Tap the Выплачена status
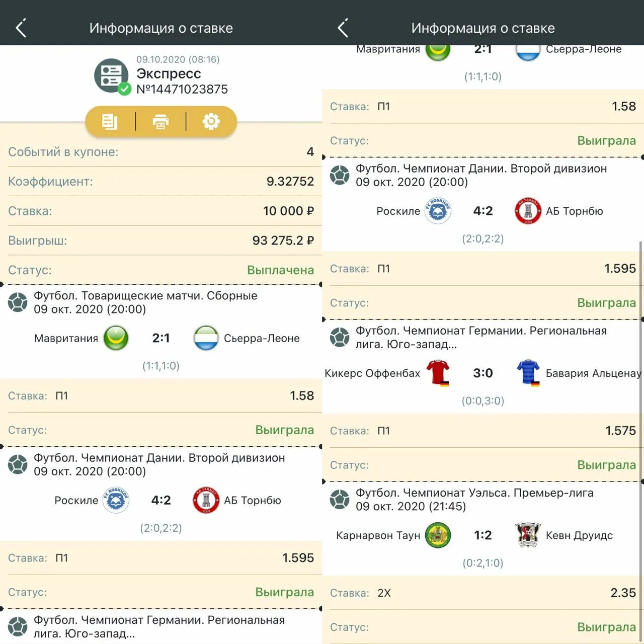 [x=281, y=270]
